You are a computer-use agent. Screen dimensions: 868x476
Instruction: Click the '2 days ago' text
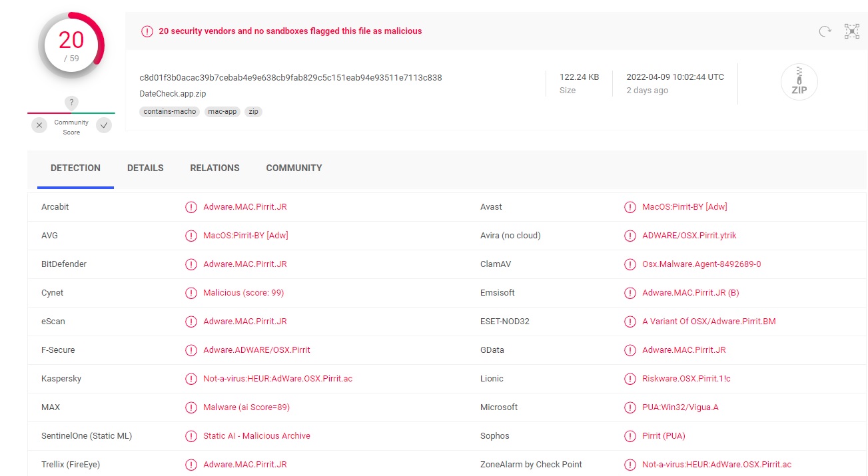[x=647, y=91]
